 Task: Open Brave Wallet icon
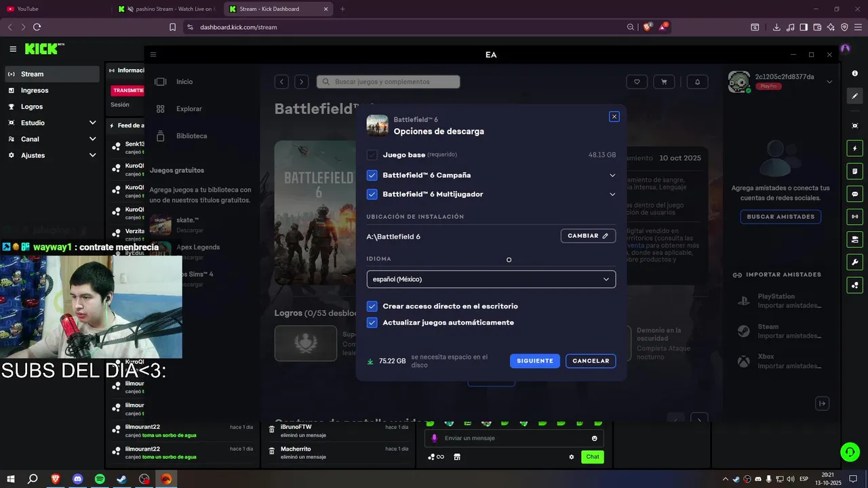click(x=817, y=27)
